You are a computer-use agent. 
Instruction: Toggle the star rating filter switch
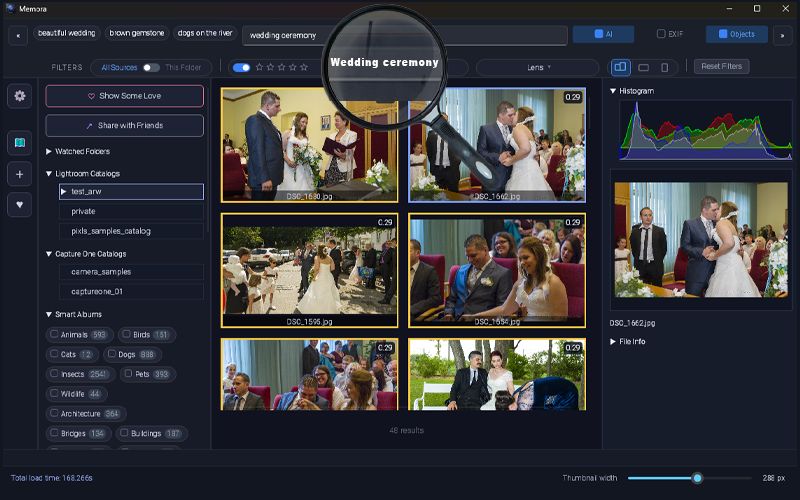point(241,67)
